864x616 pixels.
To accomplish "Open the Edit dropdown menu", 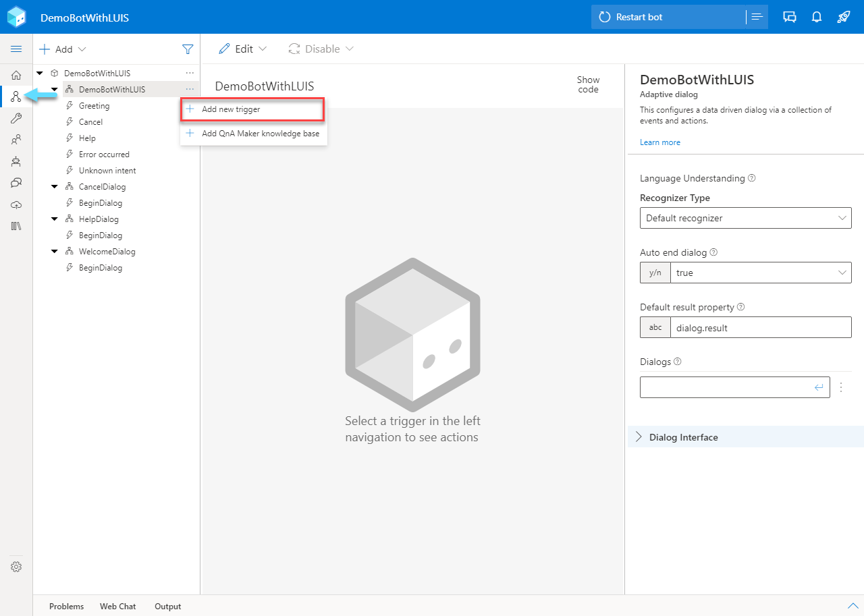I will pyautogui.click(x=243, y=49).
